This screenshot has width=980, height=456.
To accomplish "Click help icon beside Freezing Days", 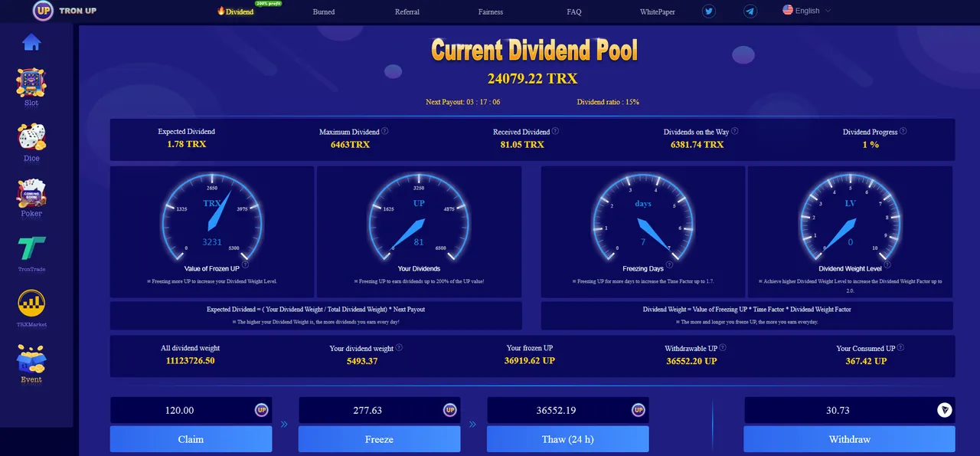I will 670,264.
